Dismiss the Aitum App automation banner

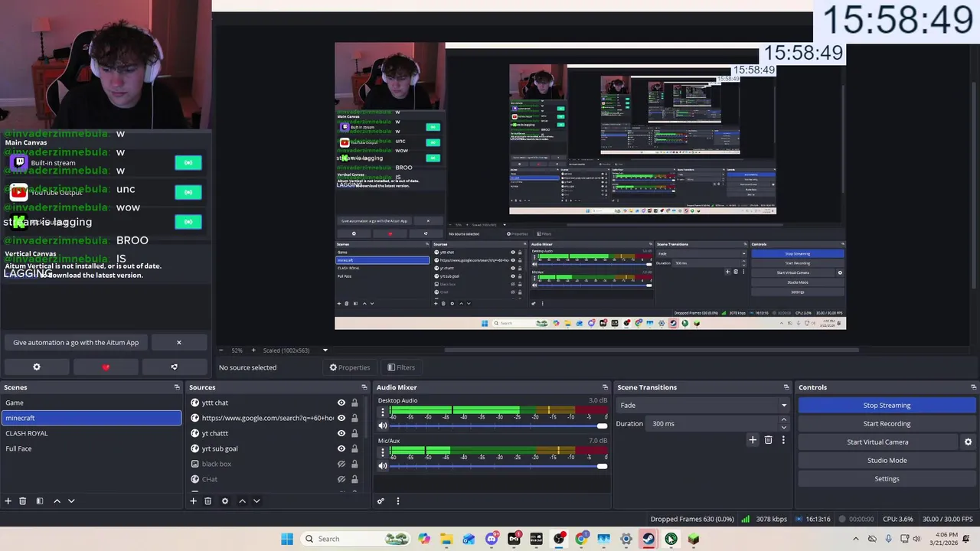click(x=179, y=343)
